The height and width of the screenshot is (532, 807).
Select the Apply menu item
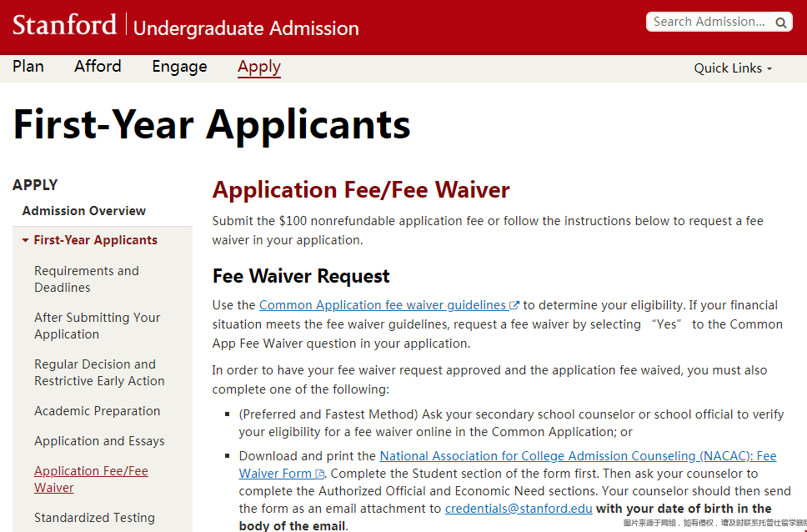[x=258, y=67]
